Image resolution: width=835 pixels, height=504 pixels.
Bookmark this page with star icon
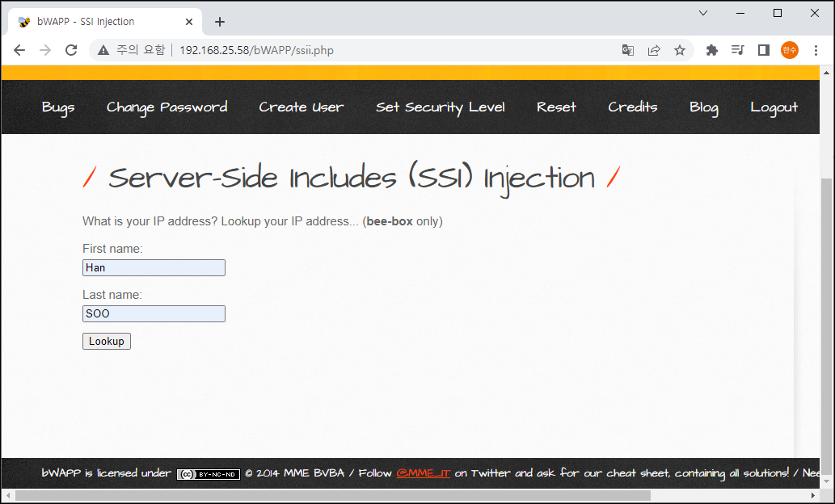pyautogui.click(x=680, y=50)
